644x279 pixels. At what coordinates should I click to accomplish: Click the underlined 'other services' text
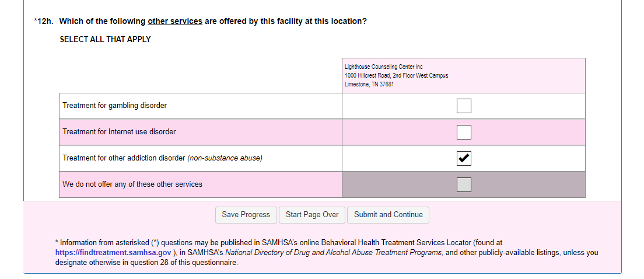click(175, 22)
